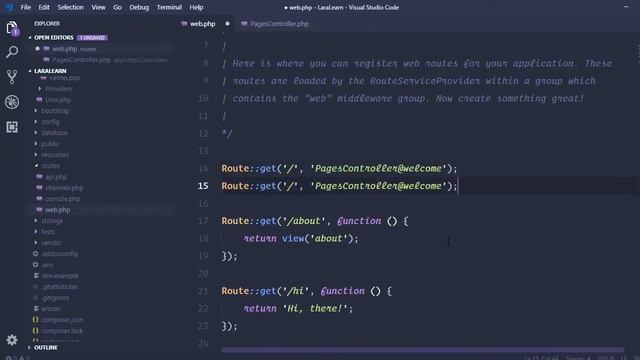Open the Manage gear icon at bottom
The width and height of the screenshot is (640, 360).
(x=12, y=340)
